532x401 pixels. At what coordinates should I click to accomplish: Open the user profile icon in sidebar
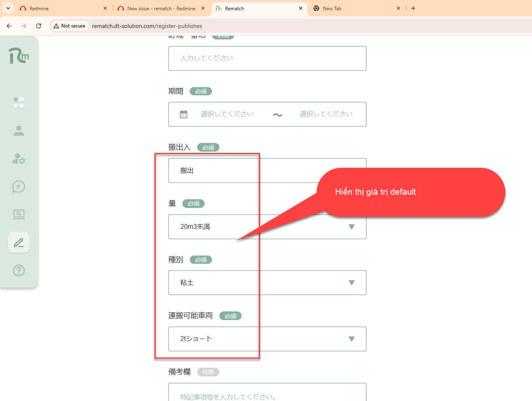(x=18, y=131)
